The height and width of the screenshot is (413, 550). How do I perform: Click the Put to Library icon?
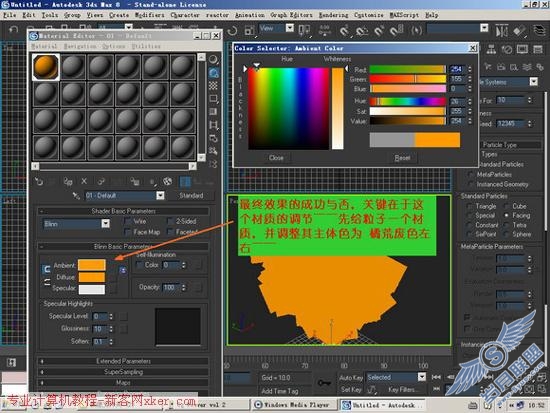135,181
